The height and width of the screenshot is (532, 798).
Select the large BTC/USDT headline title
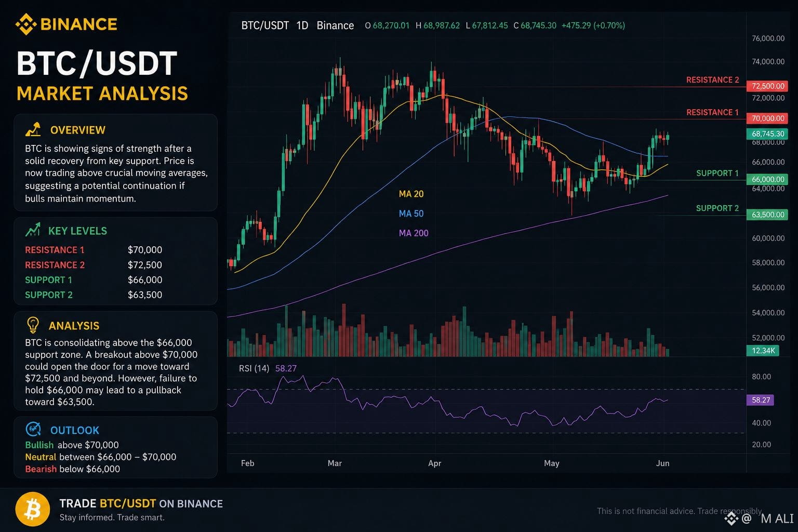97,63
